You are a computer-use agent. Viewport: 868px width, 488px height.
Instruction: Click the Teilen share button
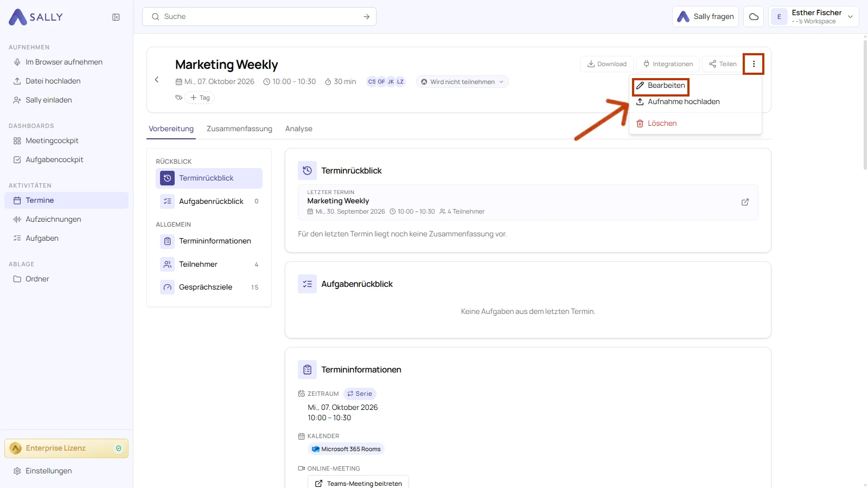click(723, 64)
